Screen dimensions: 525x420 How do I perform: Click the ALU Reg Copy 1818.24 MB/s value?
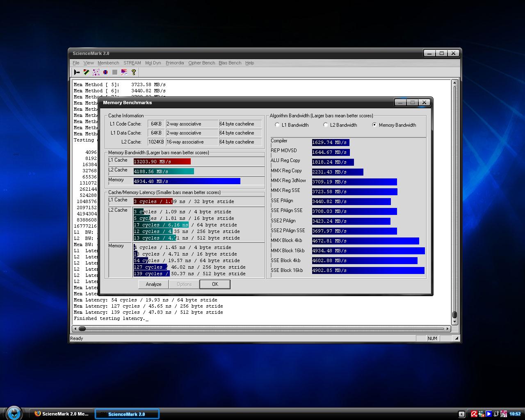[x=329, y=162]
